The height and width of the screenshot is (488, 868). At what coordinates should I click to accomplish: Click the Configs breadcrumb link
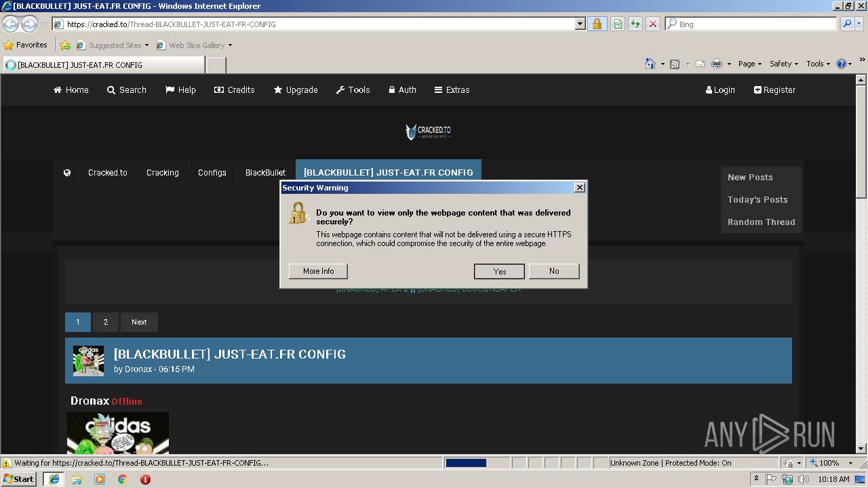click(x=212, y=173)
